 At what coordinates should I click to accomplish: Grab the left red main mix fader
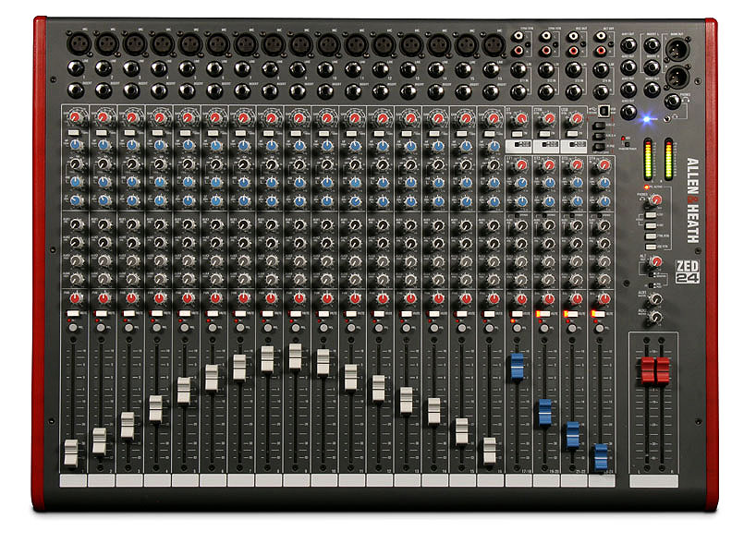(648, 371)
